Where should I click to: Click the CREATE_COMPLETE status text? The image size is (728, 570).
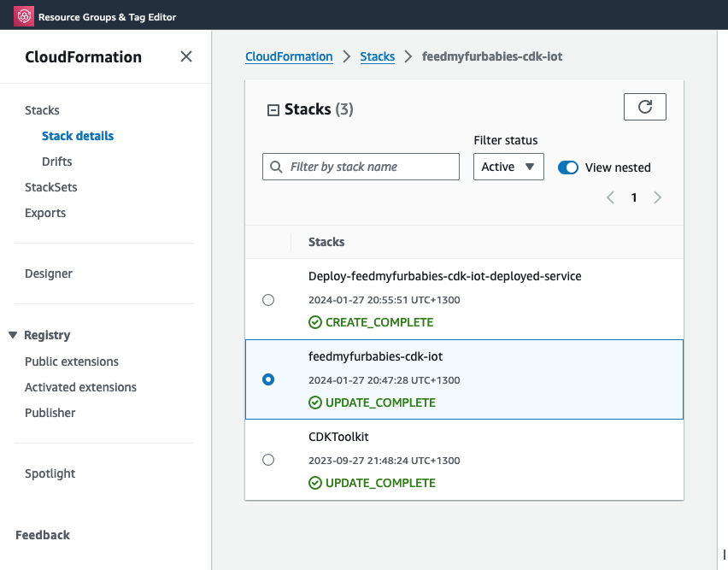click(x=379, y=322)
